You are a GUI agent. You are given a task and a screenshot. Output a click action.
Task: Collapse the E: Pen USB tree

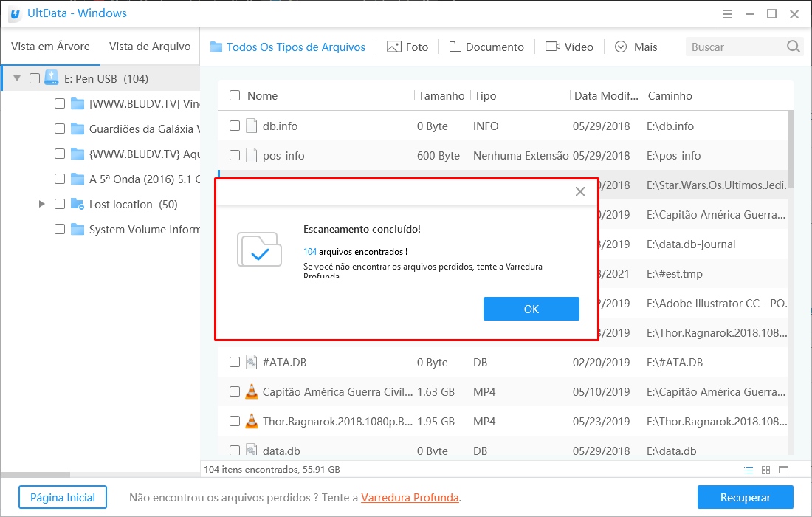tap(17, 78)
